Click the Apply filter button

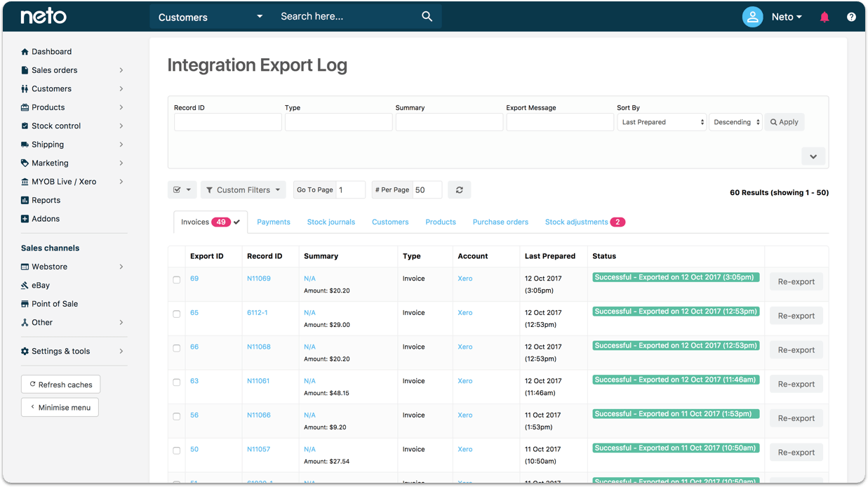coord(784,122)
